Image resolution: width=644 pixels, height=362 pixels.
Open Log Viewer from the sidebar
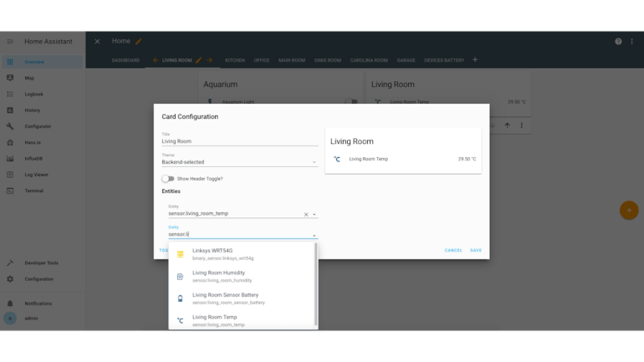pyautogui.click(x=43, y=175)
